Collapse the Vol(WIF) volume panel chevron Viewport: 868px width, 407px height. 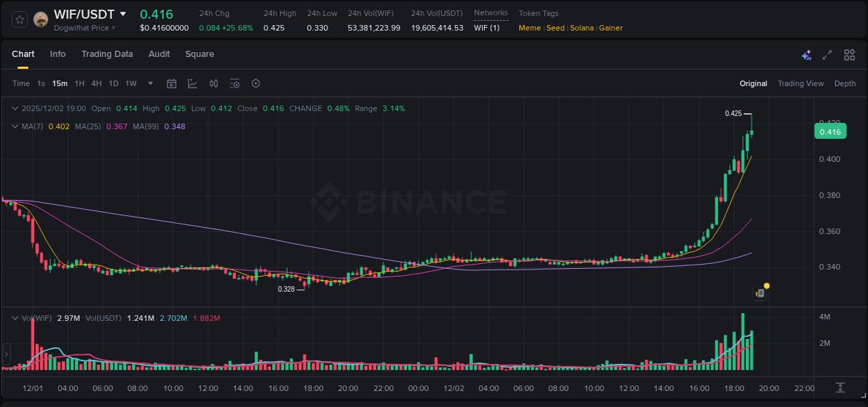[x=14, y=317]
